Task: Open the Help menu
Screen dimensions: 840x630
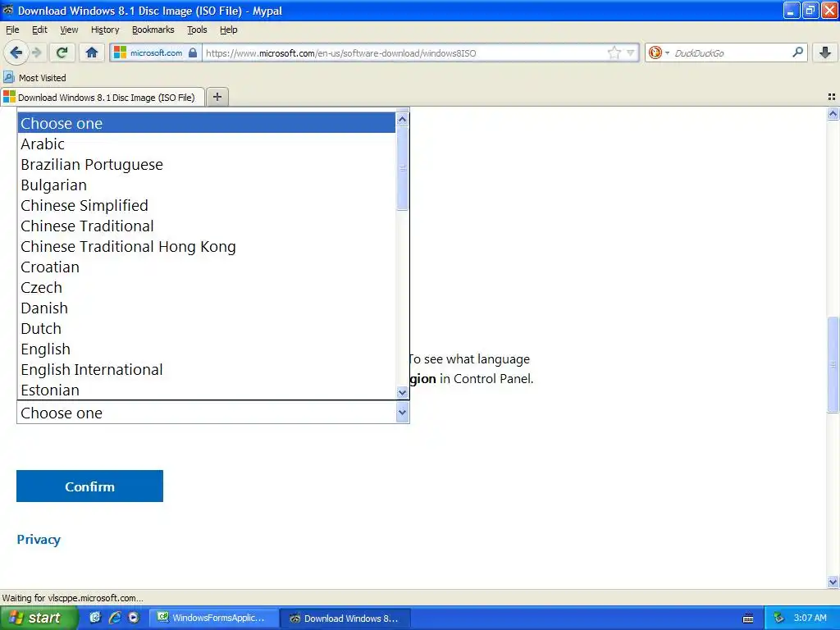Action: 228,30
